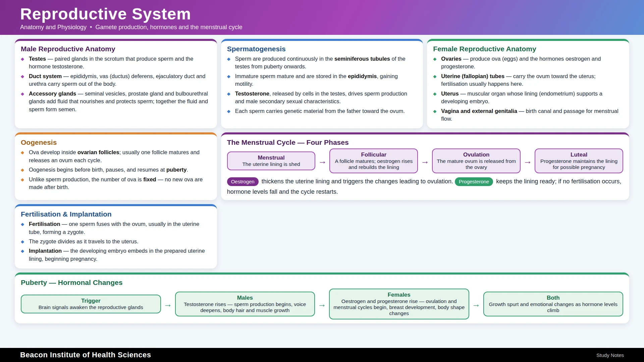
Task: Select the Study Notes footer label
Action: pyautogui.click(x=610, y=355)
